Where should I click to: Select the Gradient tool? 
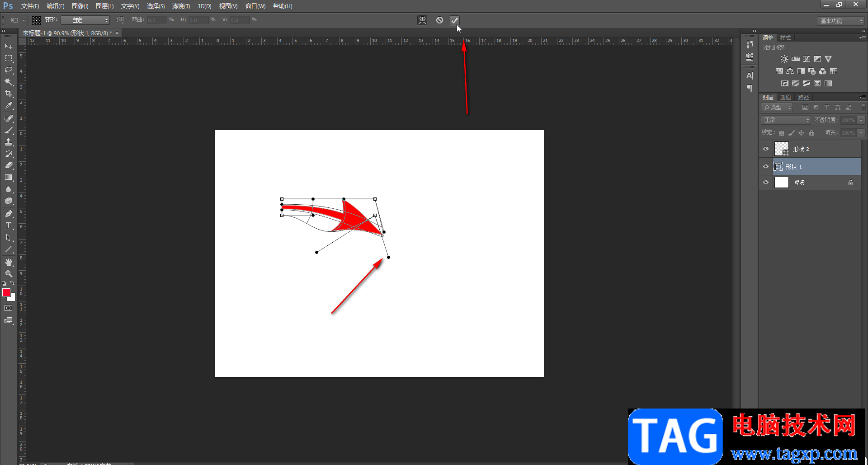(x=9, y=177)
